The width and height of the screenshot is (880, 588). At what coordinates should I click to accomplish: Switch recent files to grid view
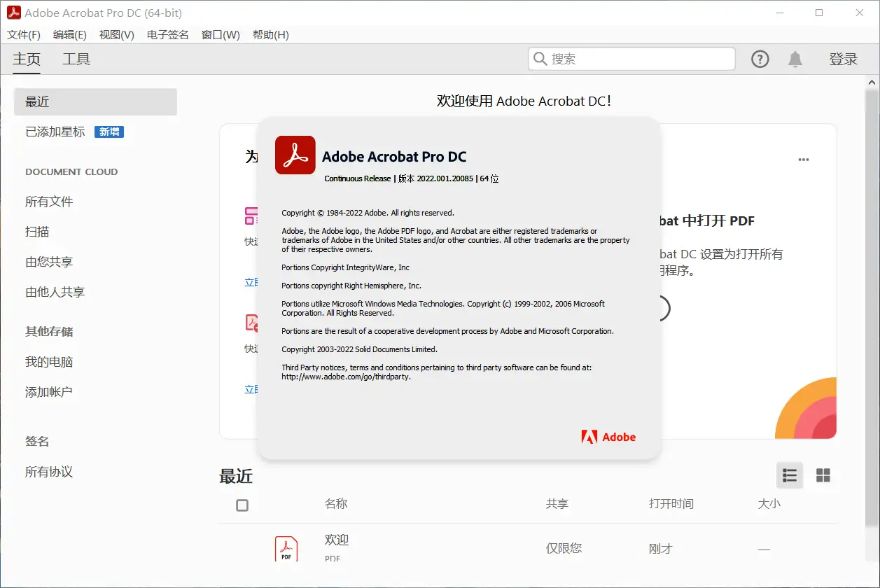823,475
